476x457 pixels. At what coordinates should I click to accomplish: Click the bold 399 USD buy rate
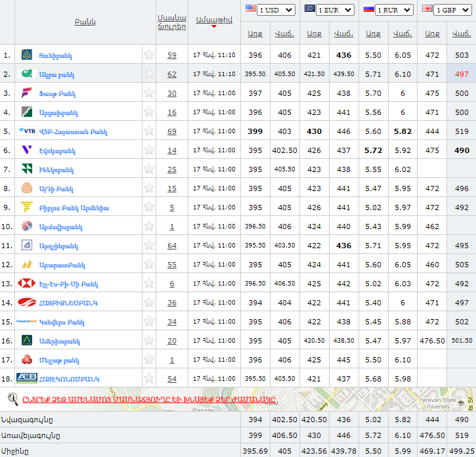(255, 131)
